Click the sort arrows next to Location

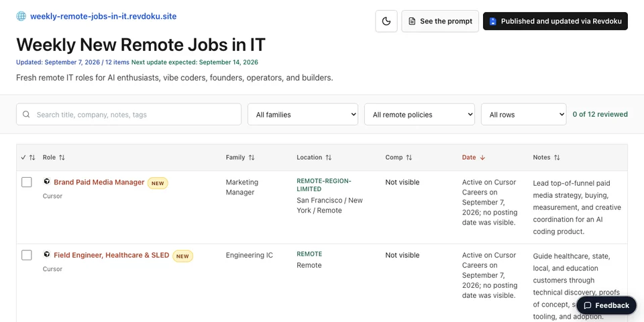point(329,157)
